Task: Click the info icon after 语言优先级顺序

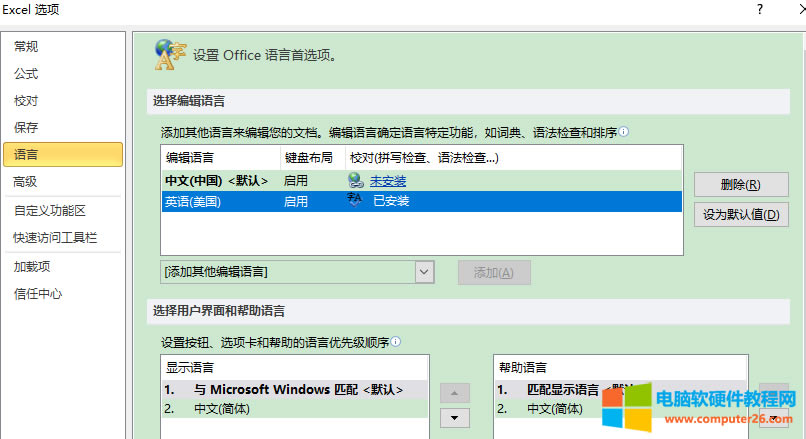Action: tap(395, 341)
